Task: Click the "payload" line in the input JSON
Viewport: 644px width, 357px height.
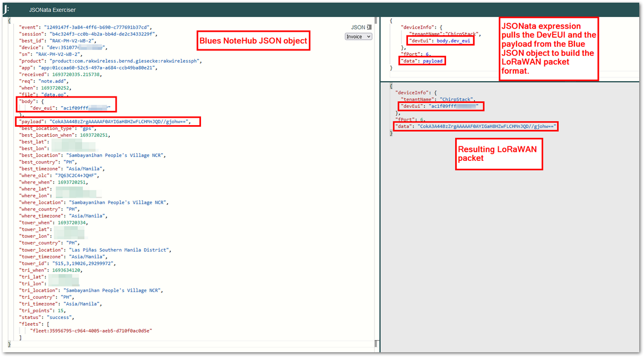Action: coord(105,121)
